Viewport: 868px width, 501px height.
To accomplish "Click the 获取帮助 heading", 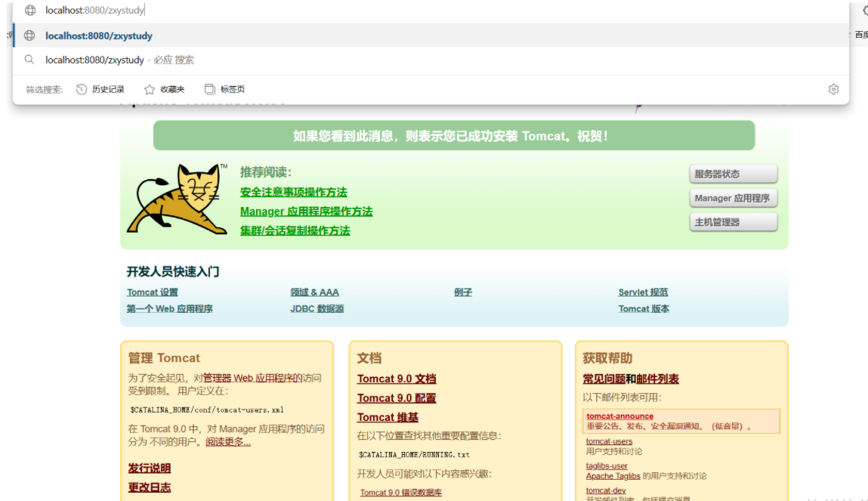I will coord(607,358).
